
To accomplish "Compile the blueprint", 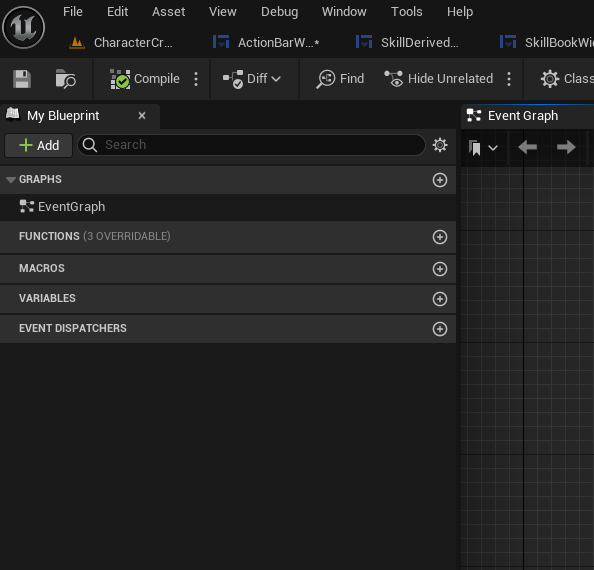I will coord(145,79).
